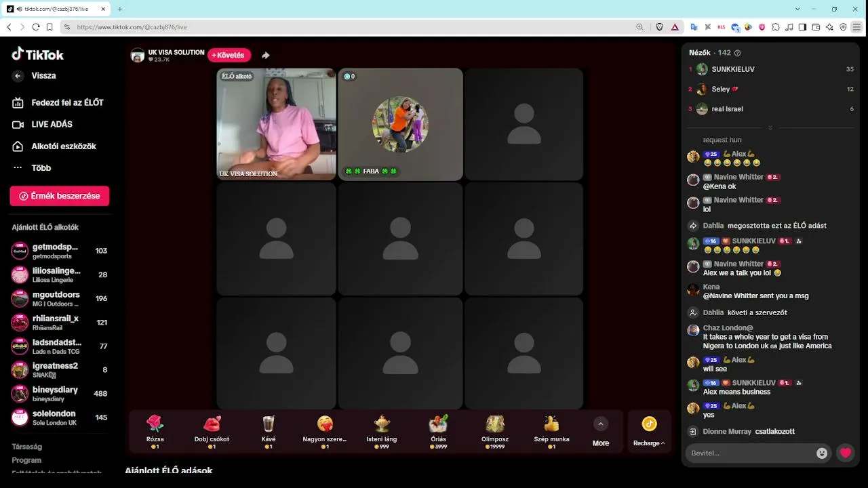Open the Több menu
Image resolution: width=868 pixels, height=488 pixels.
tap(32, 167)
